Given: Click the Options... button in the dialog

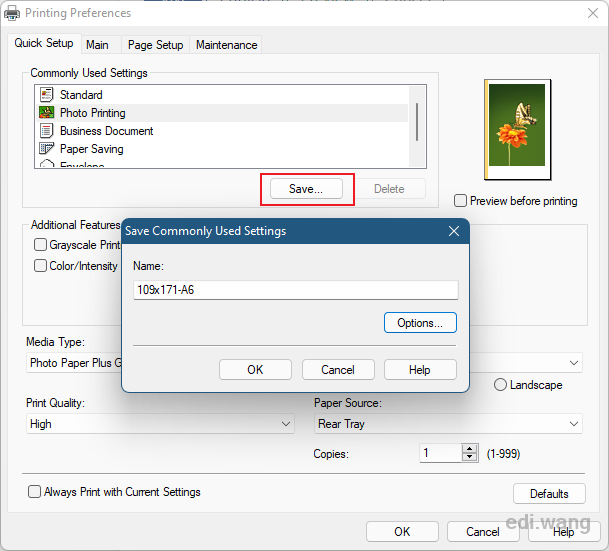Looking at the screenshot, I should click(420, 323).
